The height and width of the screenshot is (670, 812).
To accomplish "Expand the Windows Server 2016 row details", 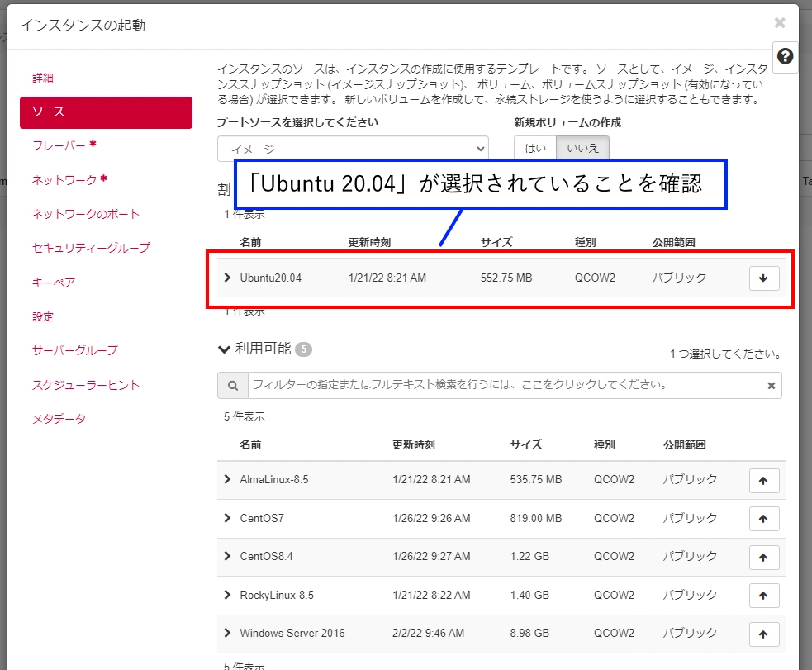I will pos(228,633).
